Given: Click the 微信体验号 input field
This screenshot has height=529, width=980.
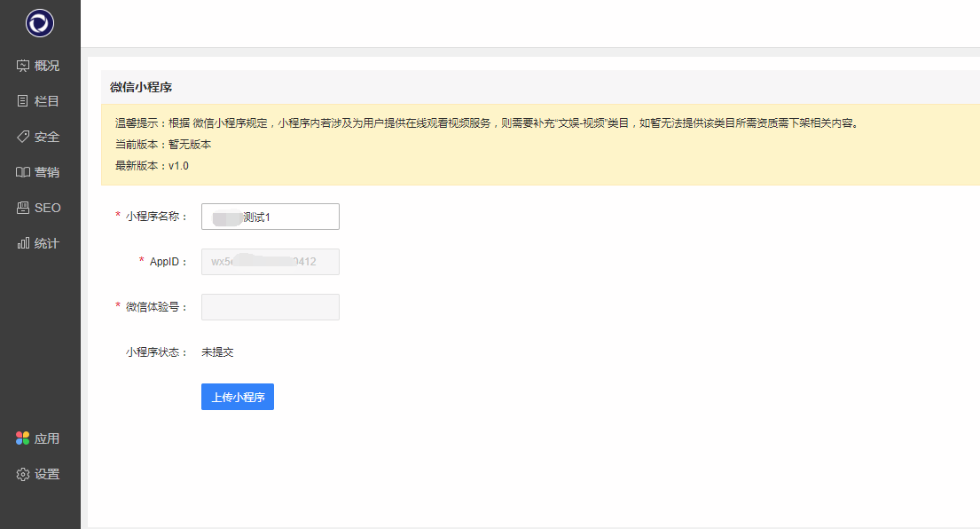Looking at the screenshot, I should (x=270, y=307).
